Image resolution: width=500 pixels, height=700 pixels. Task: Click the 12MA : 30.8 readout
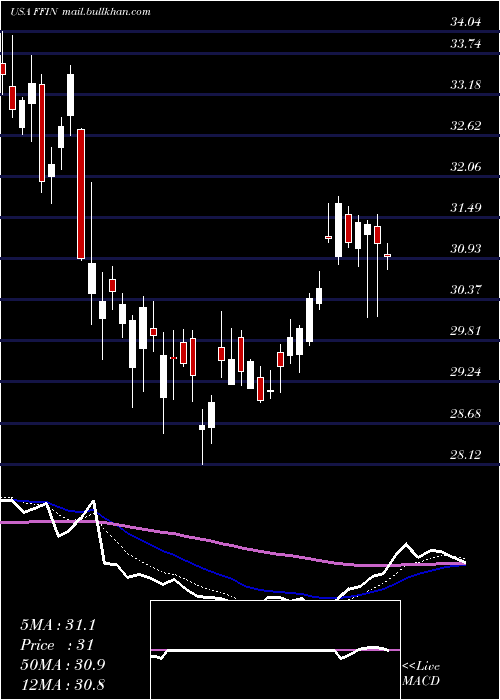click(62, 684)
